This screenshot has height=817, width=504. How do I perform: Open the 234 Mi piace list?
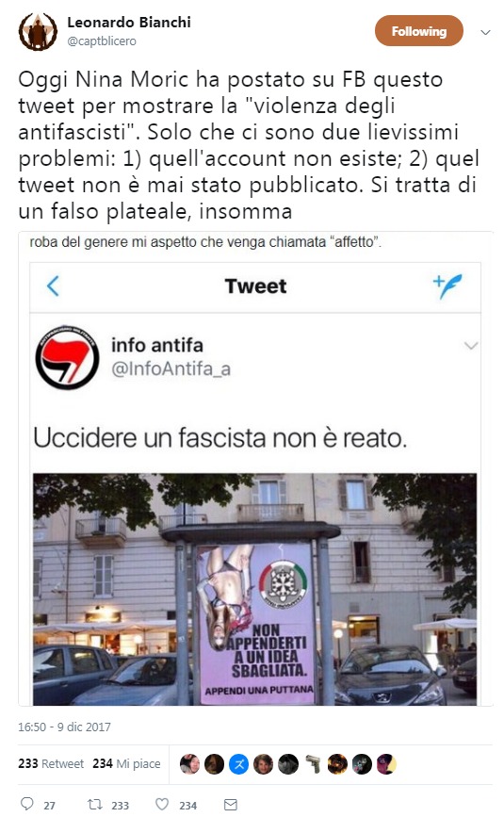pos(126,764)
